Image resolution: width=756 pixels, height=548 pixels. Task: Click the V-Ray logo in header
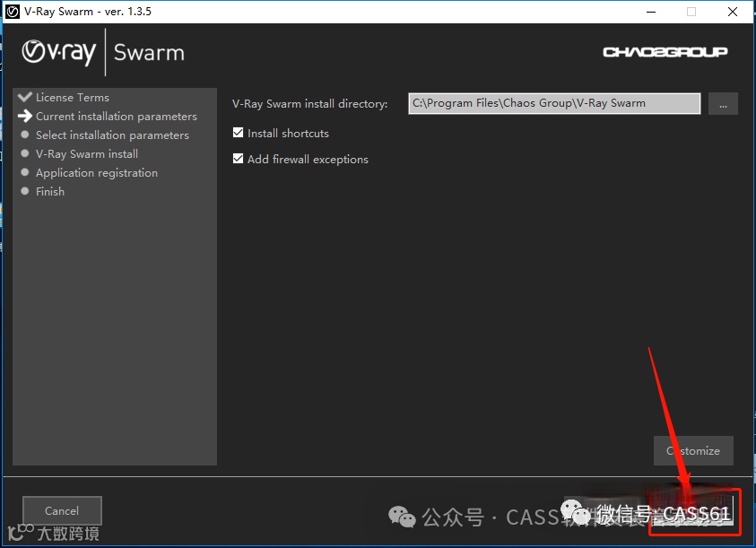59,52
